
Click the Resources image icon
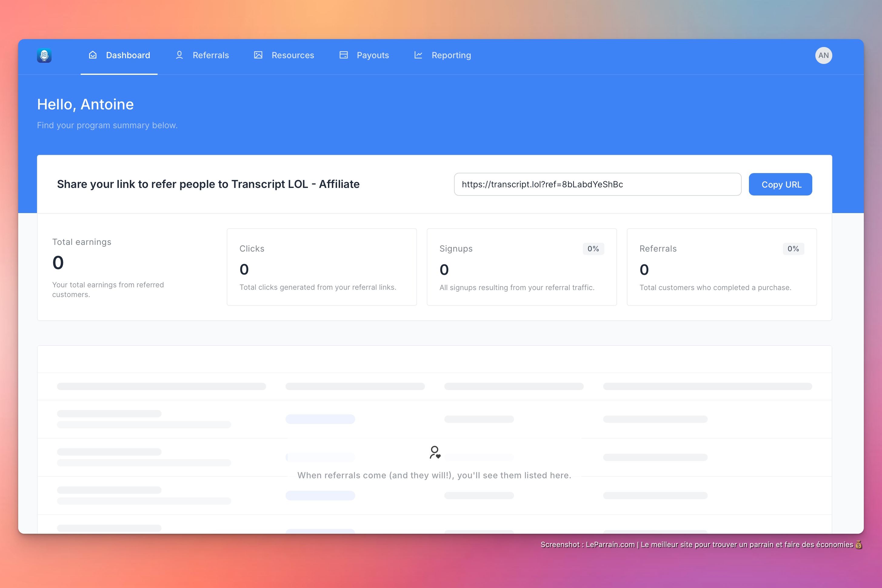click(x=258, y=55)
